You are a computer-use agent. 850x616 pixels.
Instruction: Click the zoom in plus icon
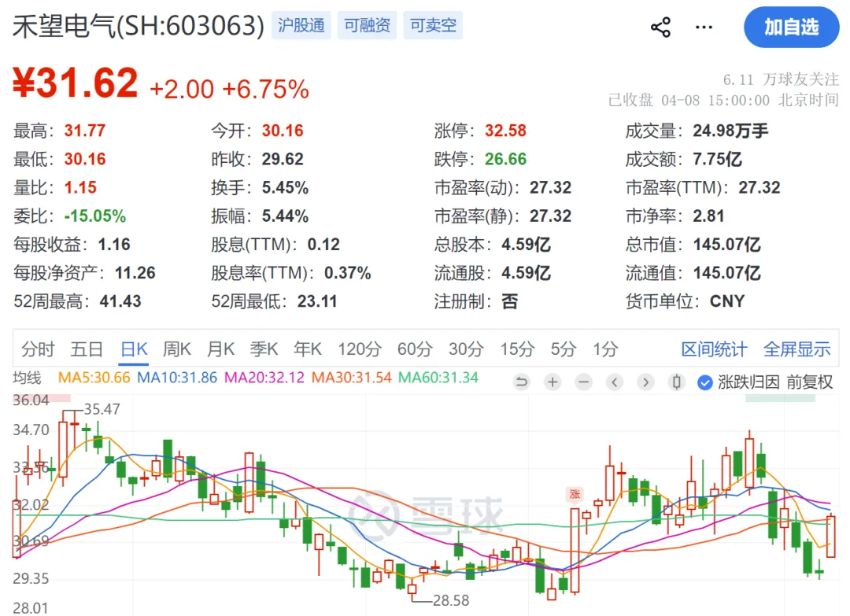click(x=552, y=382)
